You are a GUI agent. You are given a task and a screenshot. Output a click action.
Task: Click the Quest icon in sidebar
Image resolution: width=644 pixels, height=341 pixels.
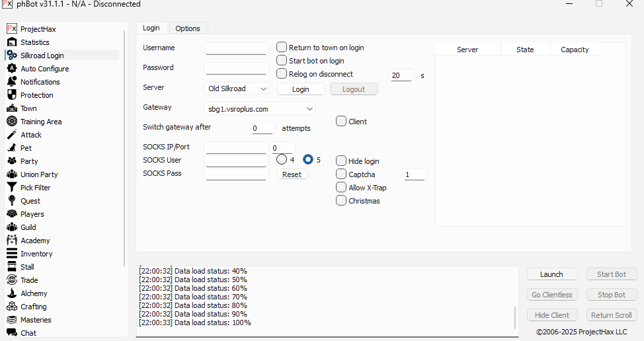click(x=11, y=201)
